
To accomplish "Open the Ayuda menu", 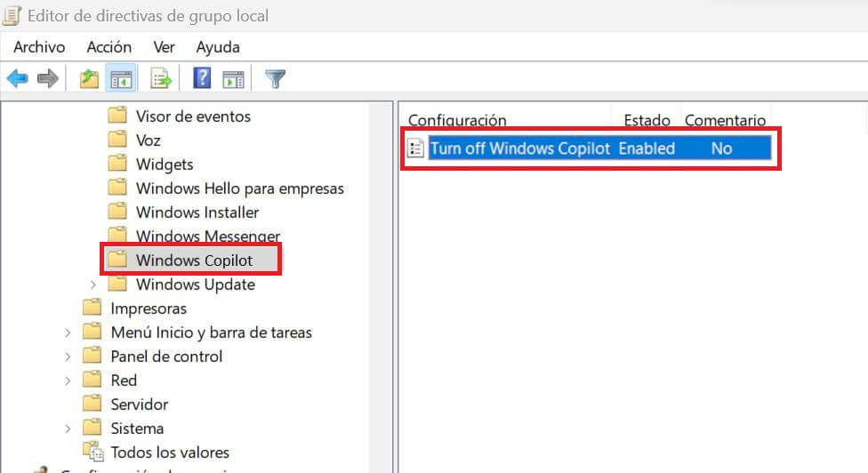I will tap(218, 47).
